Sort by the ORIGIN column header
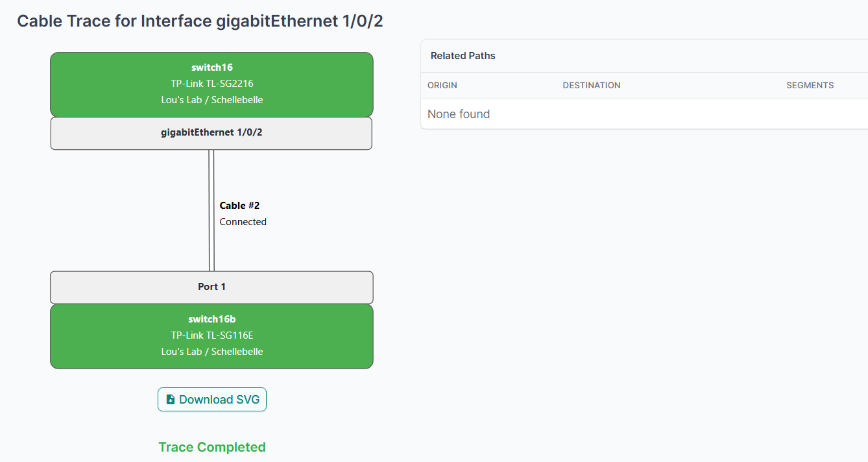The image size is (868, 462). tap(442, 86)
